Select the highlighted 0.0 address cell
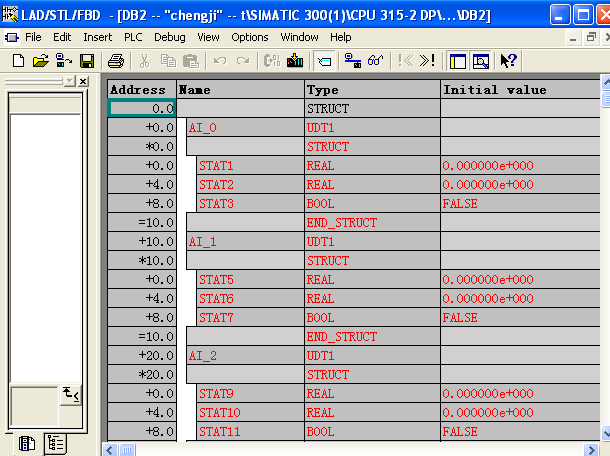610x456 pixels. [x=142, y=109]
